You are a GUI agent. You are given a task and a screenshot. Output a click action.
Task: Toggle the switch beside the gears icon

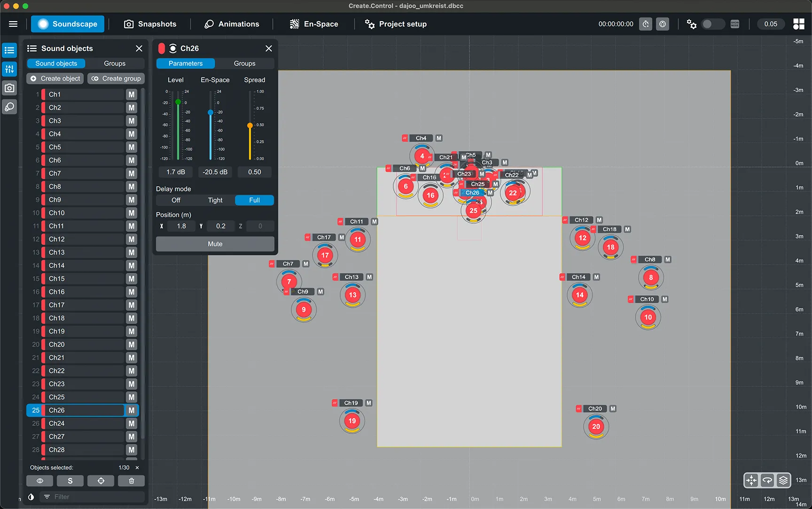pos(712,24)
